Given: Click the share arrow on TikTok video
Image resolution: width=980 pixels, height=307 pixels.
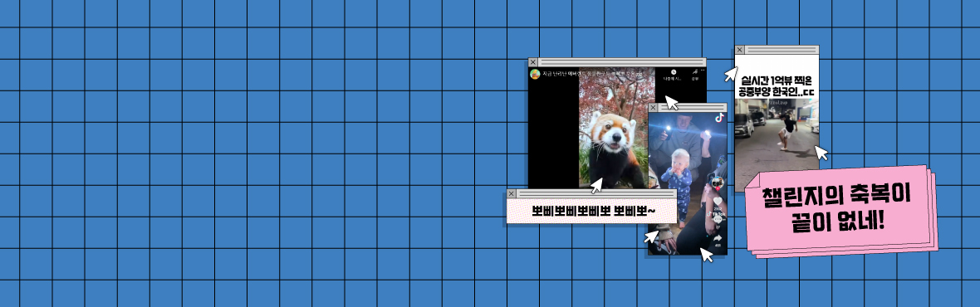Looking at the screenshot, I should coord(718,238).
